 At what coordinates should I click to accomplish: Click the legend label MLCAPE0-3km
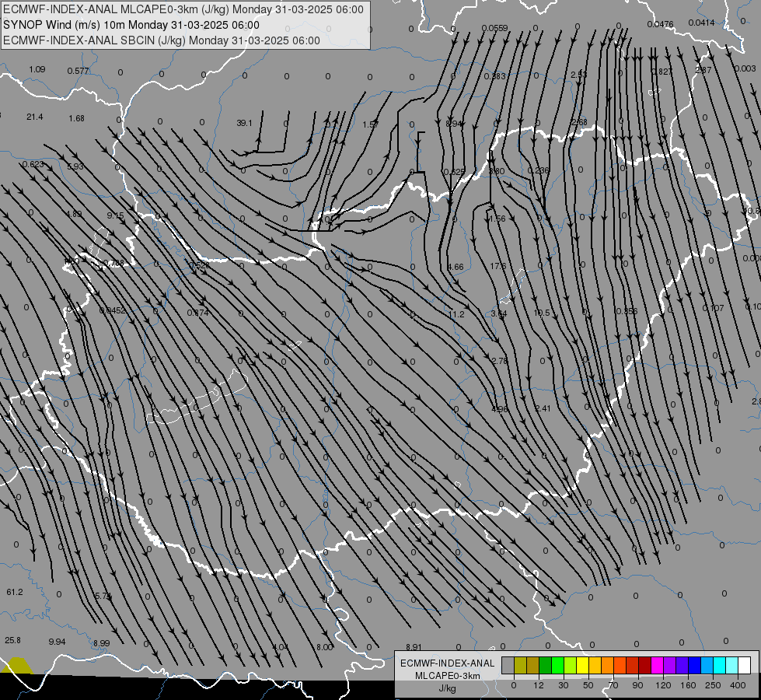[x=448, y=676]
